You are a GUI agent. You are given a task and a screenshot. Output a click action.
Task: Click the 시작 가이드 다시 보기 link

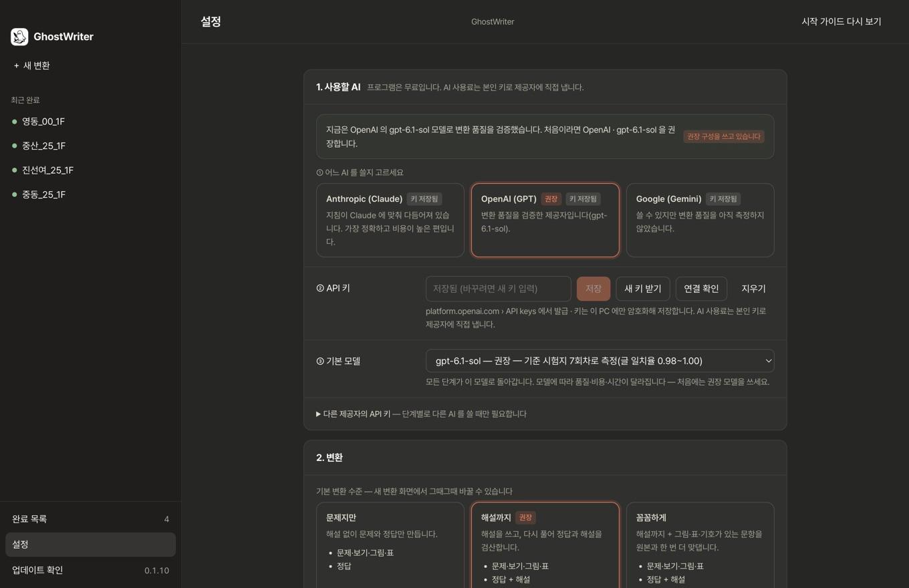[841, 21]
